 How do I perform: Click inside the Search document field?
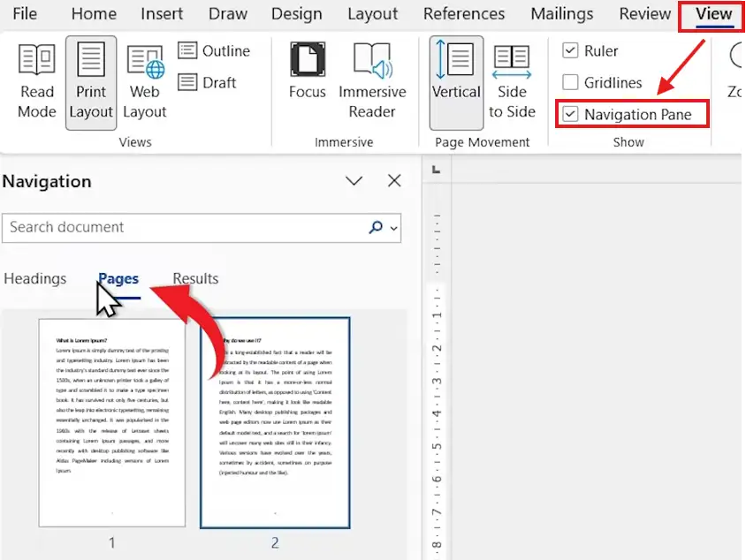click(177, 228)
